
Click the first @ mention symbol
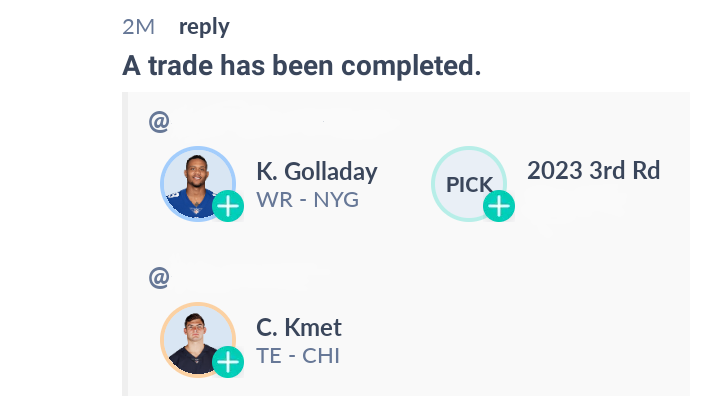pos(159,122)
